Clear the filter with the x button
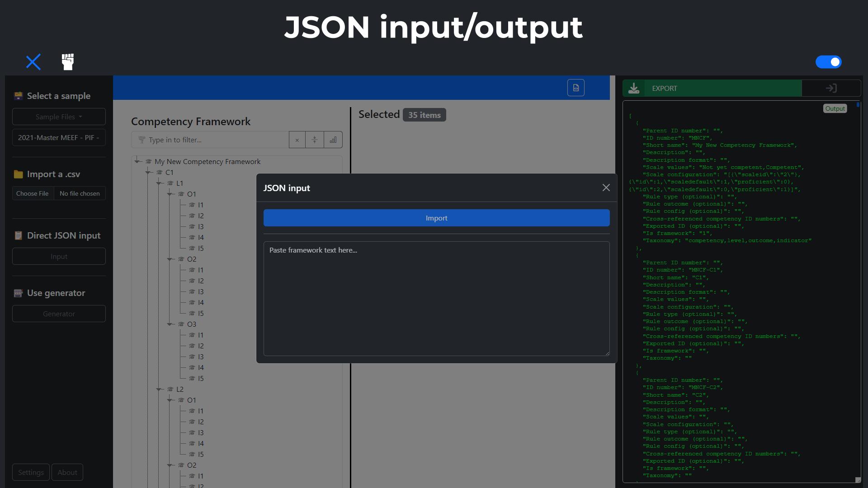 [297, 140]
